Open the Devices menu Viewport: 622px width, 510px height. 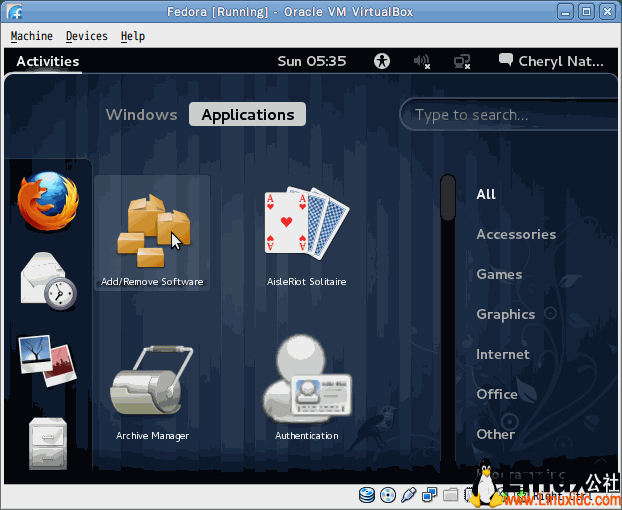(x=86, y=36)
